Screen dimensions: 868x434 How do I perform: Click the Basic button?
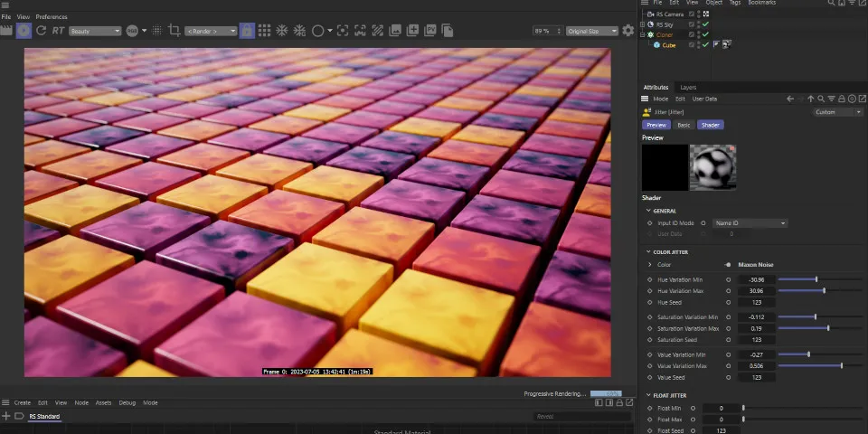tap(684, 125)
